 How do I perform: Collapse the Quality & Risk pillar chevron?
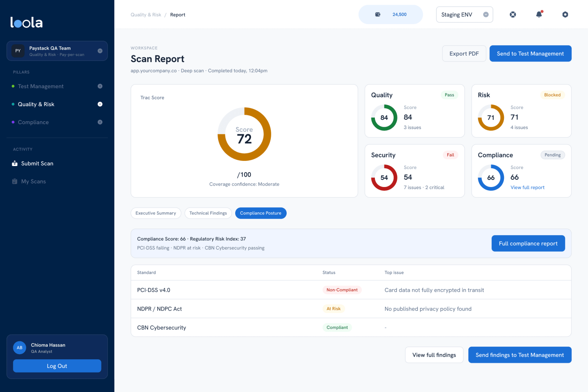(x=100, y=104)
